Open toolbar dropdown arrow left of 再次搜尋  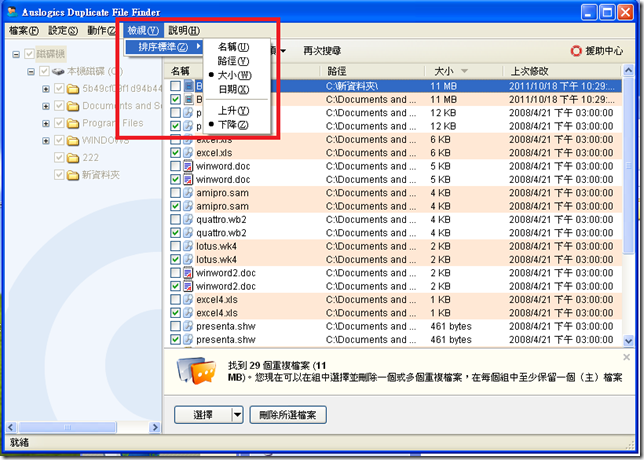pyautogui.click(x=283, y=51)
